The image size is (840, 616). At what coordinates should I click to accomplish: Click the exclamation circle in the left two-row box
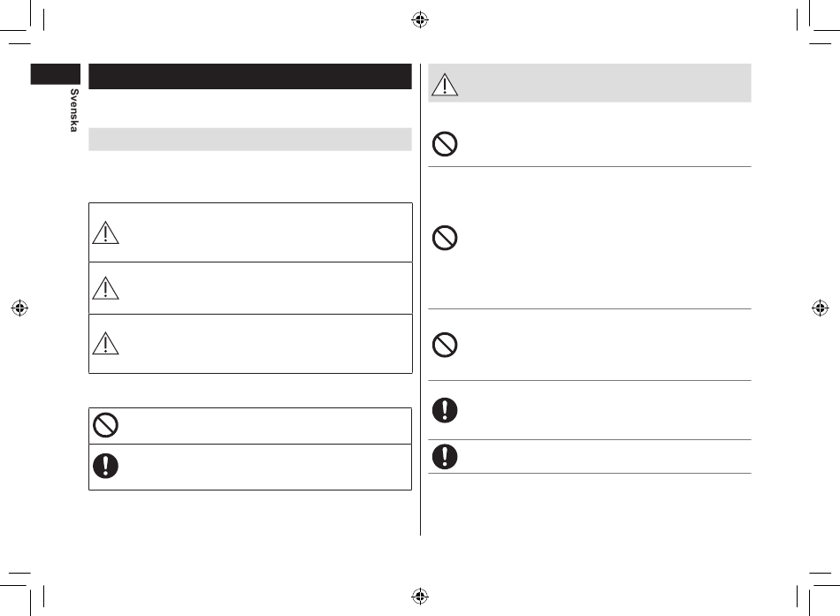105,466
